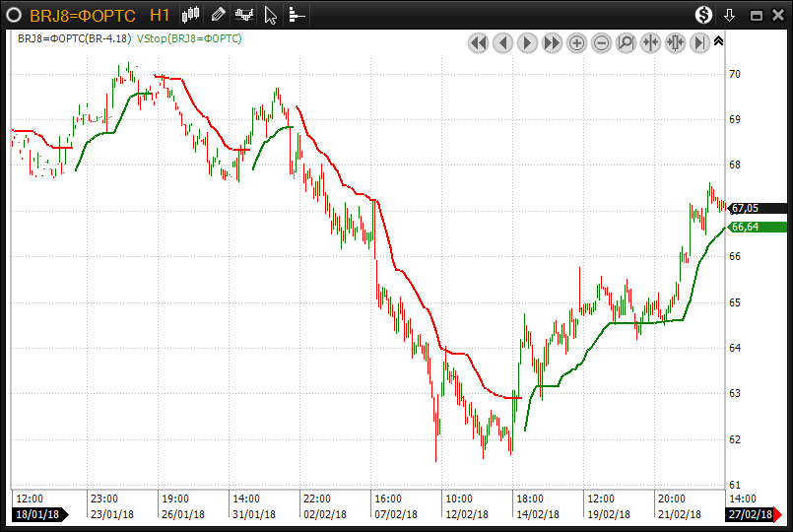
Task: Select the pencil drawing tool
Action: coord(218,15)
